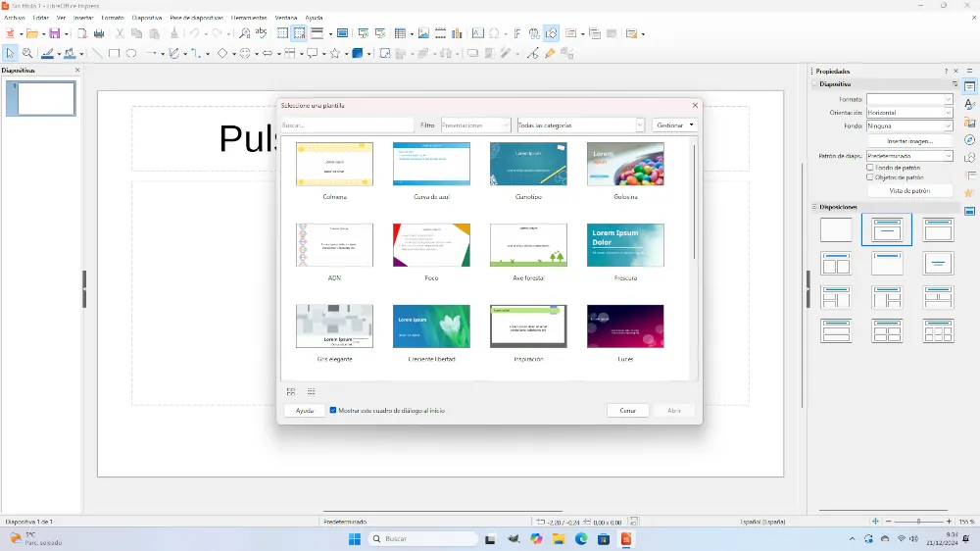Click the Insertar imagen button

click(909, 141)
